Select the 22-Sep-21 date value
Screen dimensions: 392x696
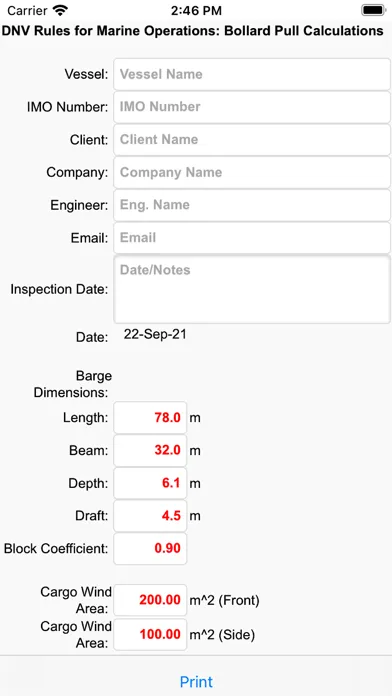pyautogui.click(x=155, y=335)
